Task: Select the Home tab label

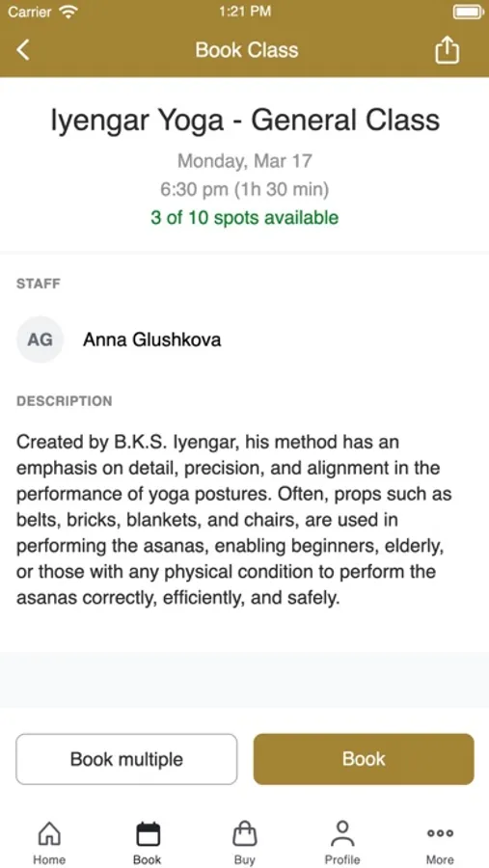Action: pos(49,859)
